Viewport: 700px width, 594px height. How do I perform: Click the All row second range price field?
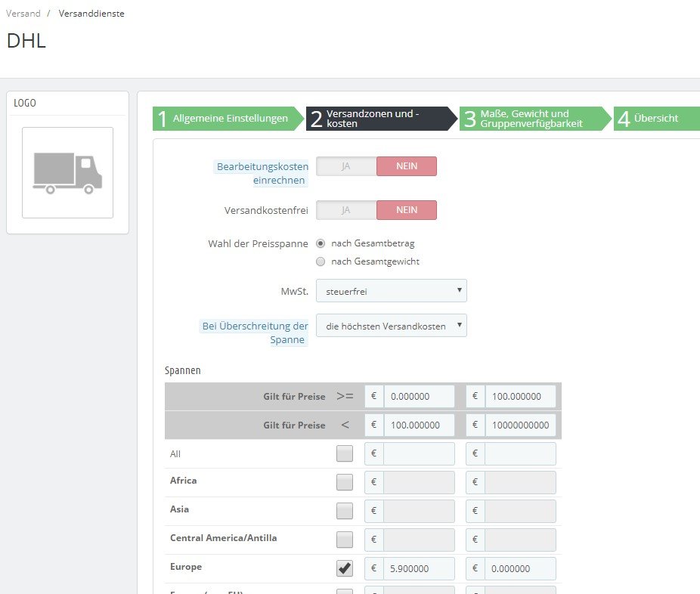520,454
